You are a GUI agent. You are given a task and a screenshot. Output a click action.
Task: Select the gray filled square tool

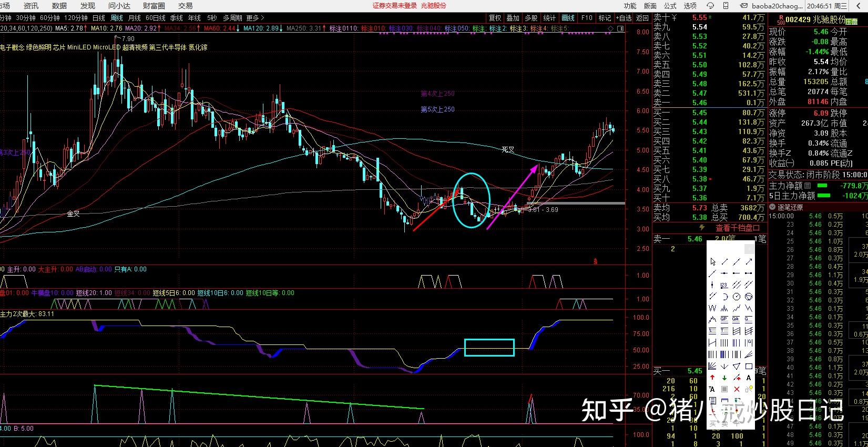(x=724, y=389)
